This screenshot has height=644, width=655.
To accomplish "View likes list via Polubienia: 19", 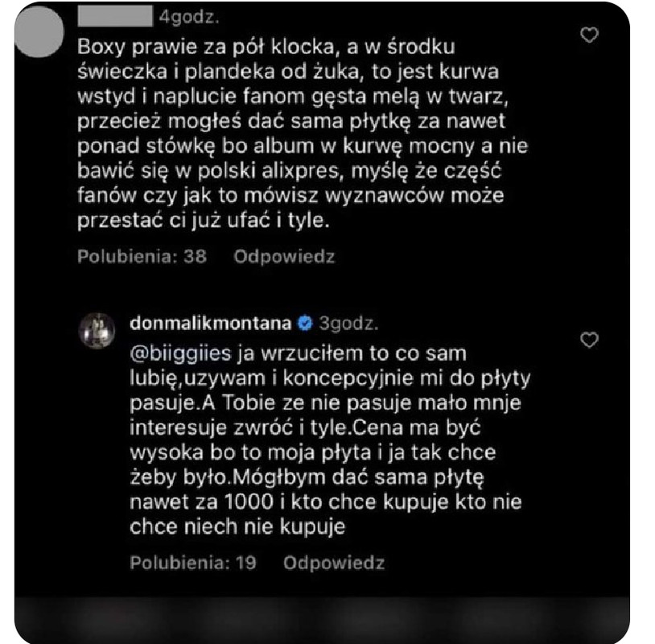I will point(192,563).
